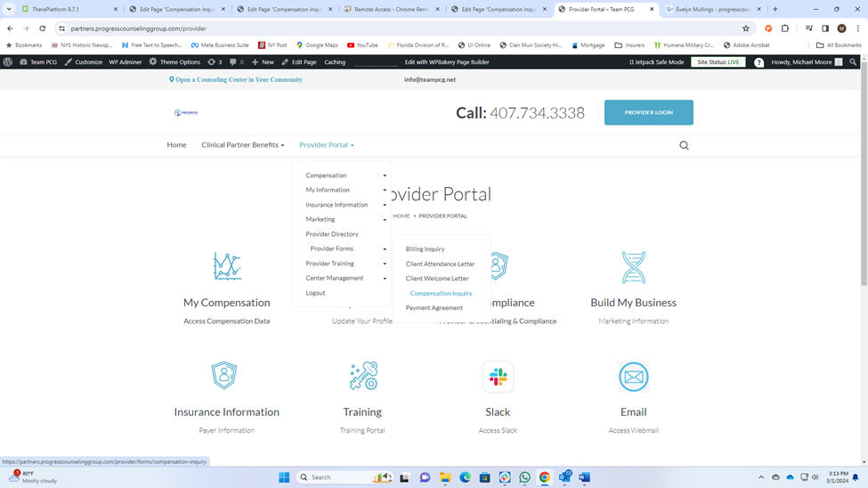The width and height of the screenshot is (868, 488).
Task: Open the Clinical Partner Benefits dropdown
Action: tap(242, 145)
